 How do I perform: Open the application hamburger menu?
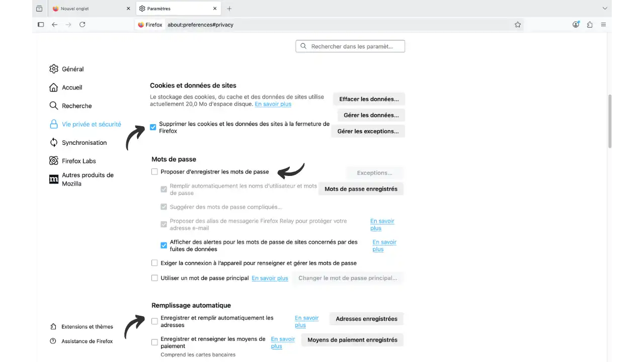click(603, 24)
